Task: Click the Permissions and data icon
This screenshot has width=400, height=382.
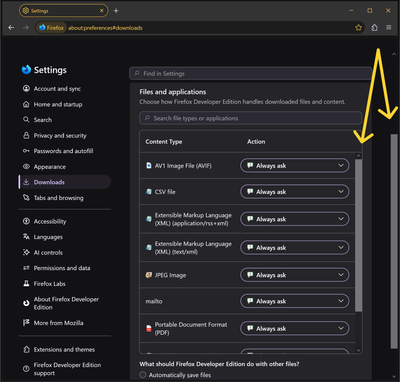Action: [26, 268]
